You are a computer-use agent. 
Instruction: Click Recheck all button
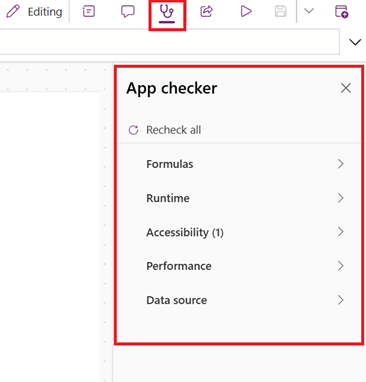(165, 130)
